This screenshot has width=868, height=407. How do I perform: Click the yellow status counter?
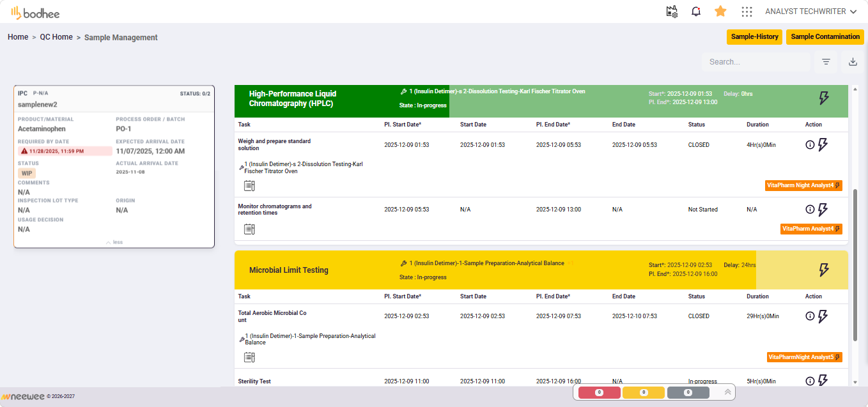click(644, 392)
